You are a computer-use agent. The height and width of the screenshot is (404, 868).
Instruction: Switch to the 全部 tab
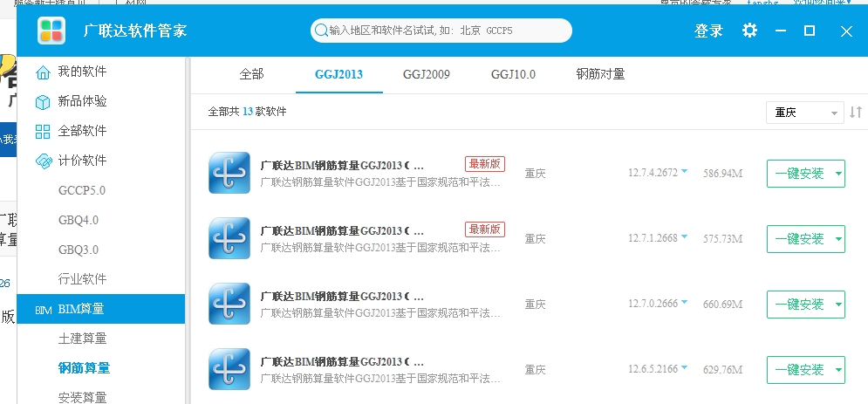(x=251, y=74)
